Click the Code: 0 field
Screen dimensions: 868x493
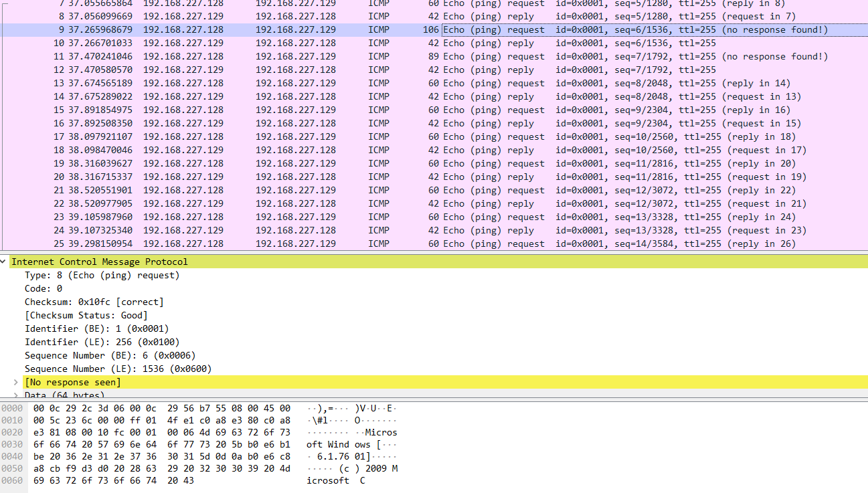[x=44, y=288]
